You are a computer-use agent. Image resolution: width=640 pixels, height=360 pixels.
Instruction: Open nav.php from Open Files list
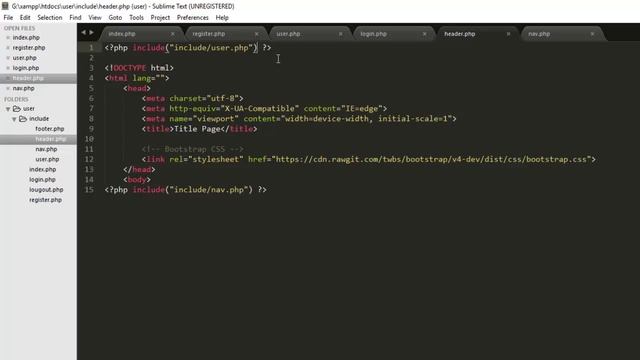pos(23,88)
